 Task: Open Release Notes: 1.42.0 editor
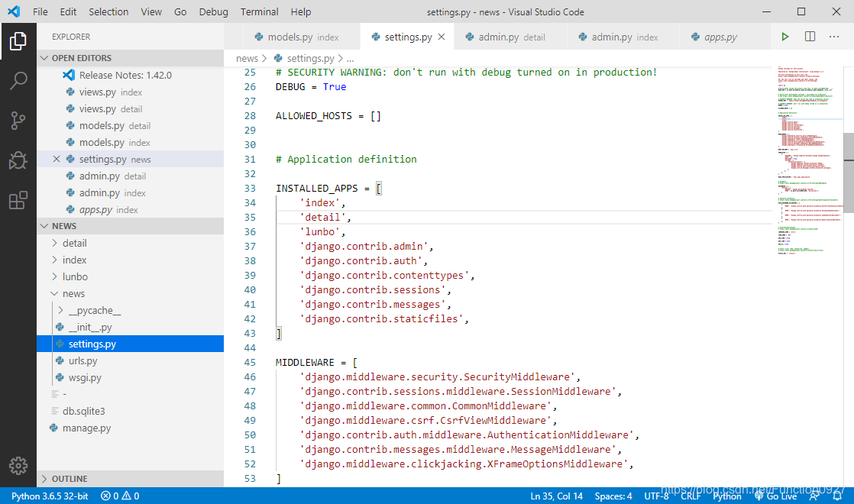point(131,75)
